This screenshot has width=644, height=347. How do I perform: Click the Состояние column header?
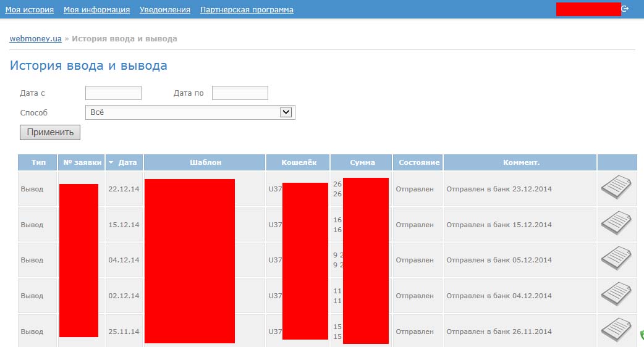point(419,162)
